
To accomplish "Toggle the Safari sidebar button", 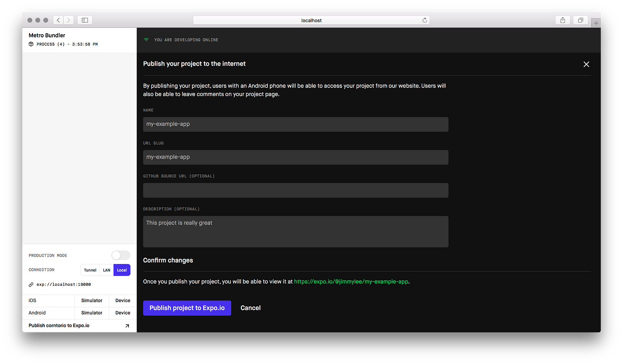I will [x=85, y=20].
